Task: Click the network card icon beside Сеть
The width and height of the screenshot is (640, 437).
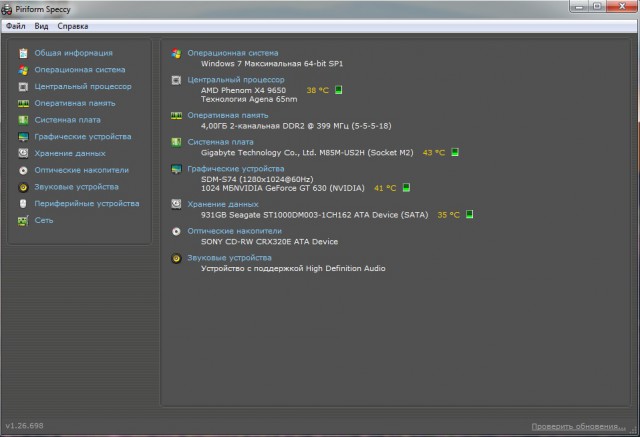Action: click(23, 220)
